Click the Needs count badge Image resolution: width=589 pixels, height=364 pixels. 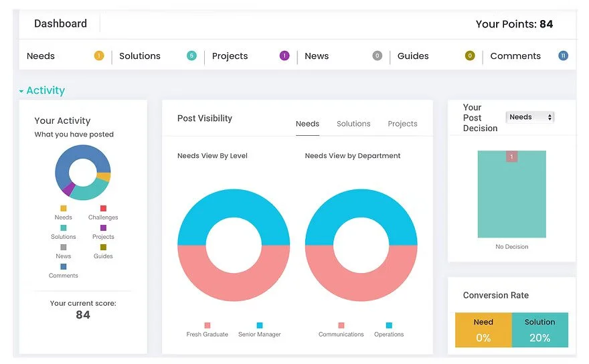pyautogui.click(x=99, y=56)
